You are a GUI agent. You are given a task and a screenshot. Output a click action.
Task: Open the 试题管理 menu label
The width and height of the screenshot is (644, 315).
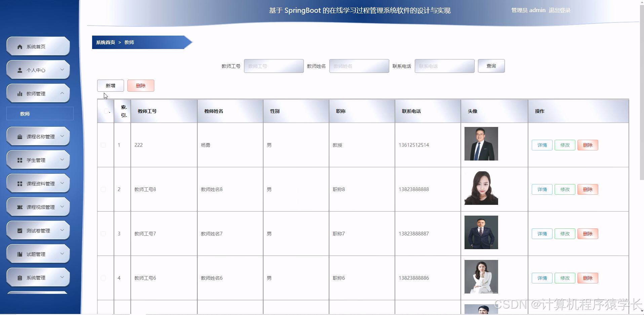[36, 255]
